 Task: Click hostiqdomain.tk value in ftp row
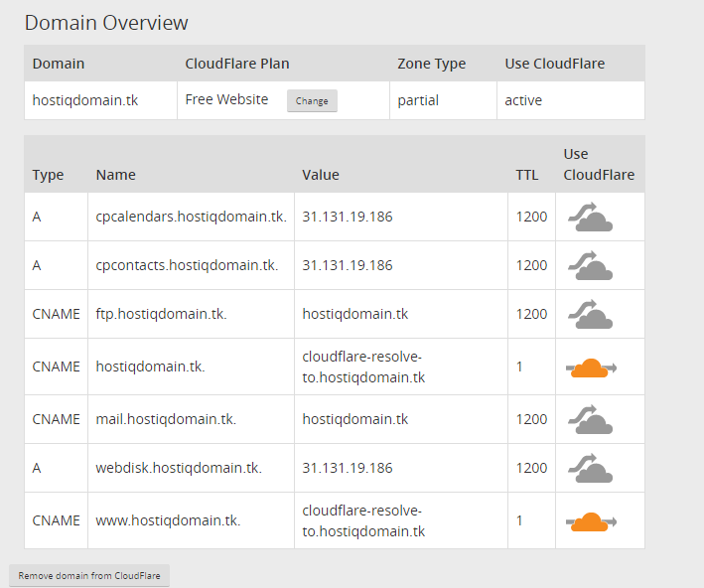click(x=355, y=314)
